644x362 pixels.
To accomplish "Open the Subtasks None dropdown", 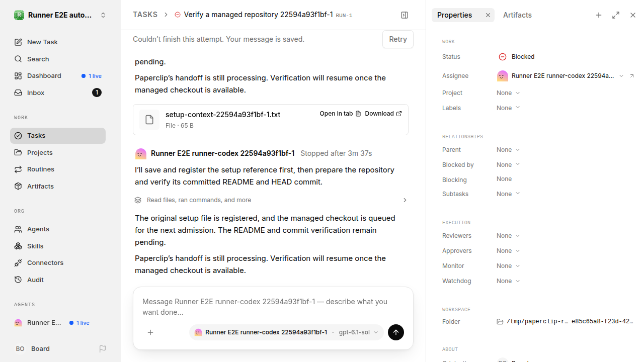I will 508,194.
